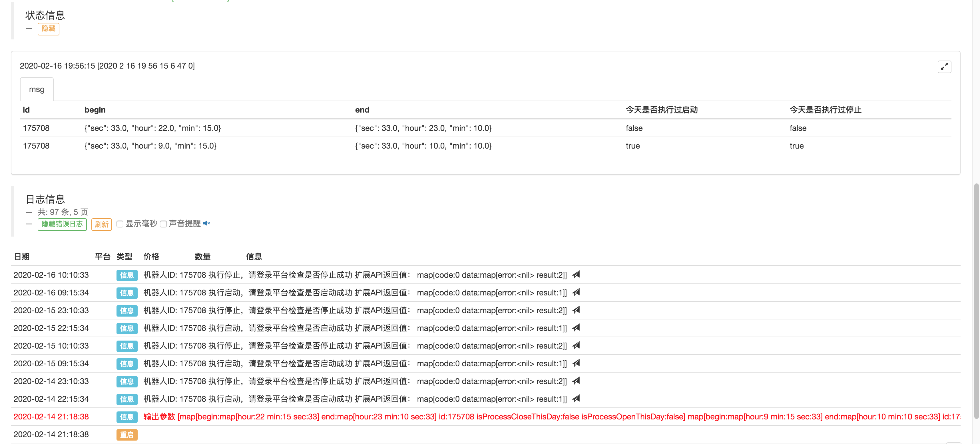Select the msg tab
Viewport: 980px width, 444px height.
(37, 89)
